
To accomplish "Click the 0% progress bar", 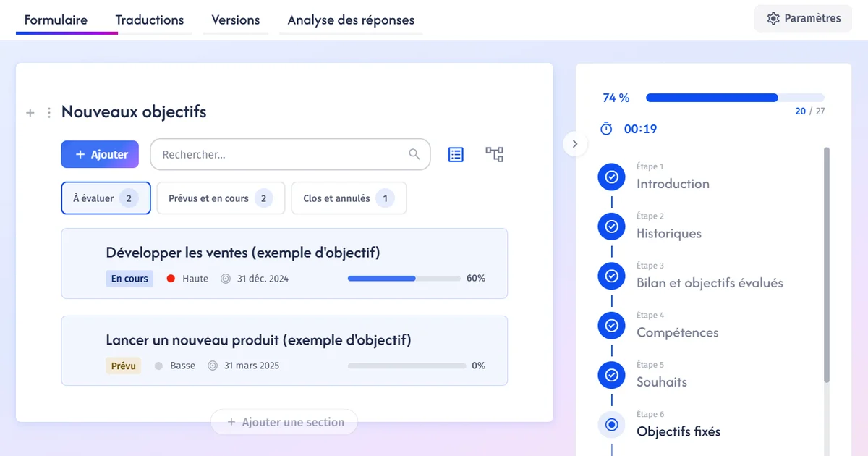I will point(407,366).
